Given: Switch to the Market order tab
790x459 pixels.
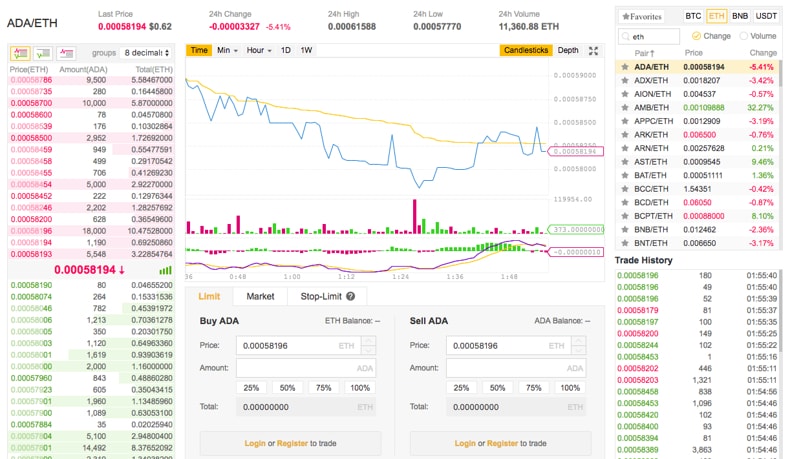Looking at the screenshot, I should [260, 297].
